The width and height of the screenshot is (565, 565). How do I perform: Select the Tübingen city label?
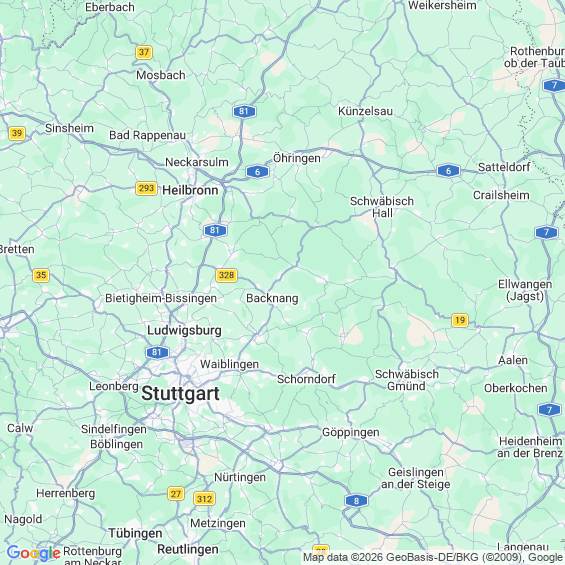[135, 533]
